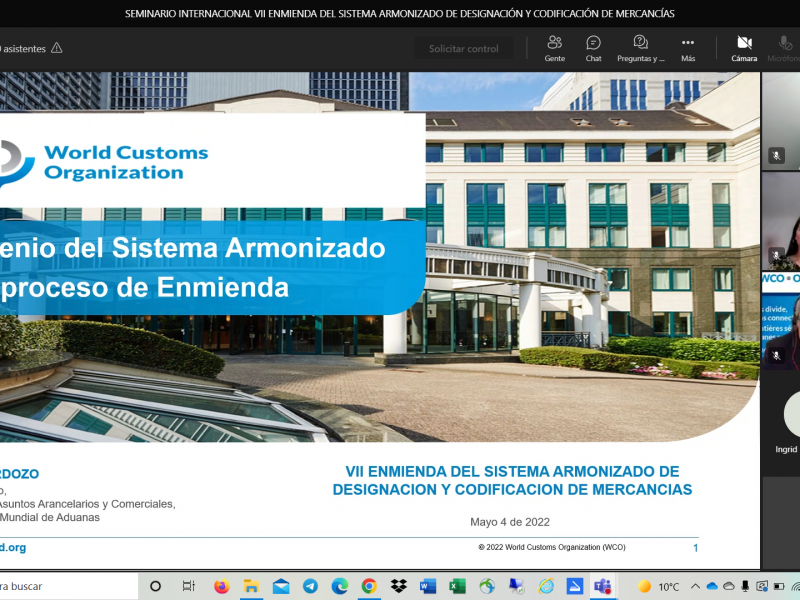Click the "Asuntos Arancelarios y Comerciales" text line
The image size is (800, 600).
click(x=88, y=504)
